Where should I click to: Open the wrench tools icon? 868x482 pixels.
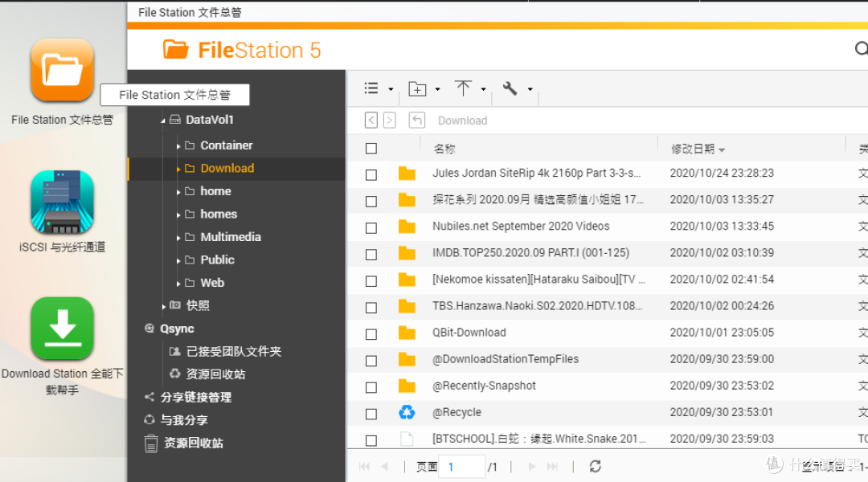pos(510,88)
